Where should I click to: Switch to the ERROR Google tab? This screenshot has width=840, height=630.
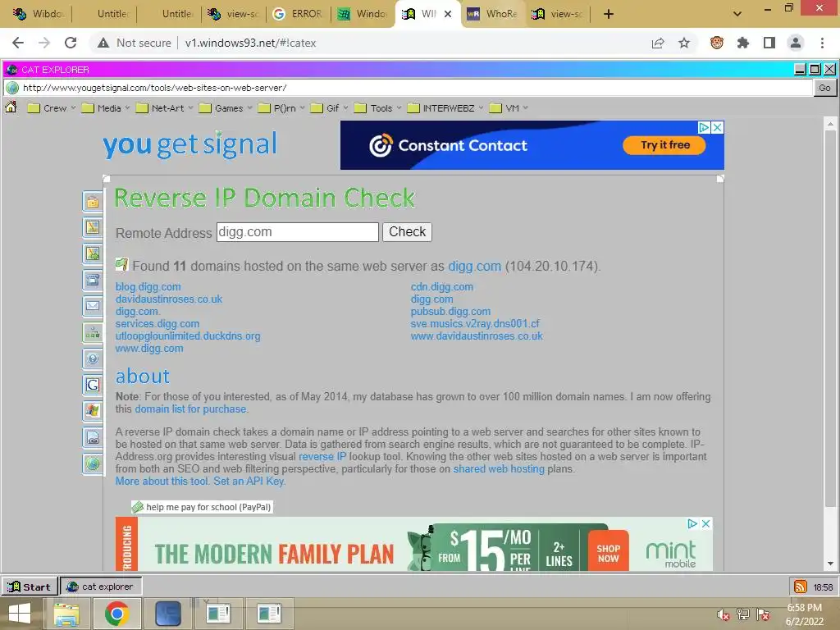[299, 14]
